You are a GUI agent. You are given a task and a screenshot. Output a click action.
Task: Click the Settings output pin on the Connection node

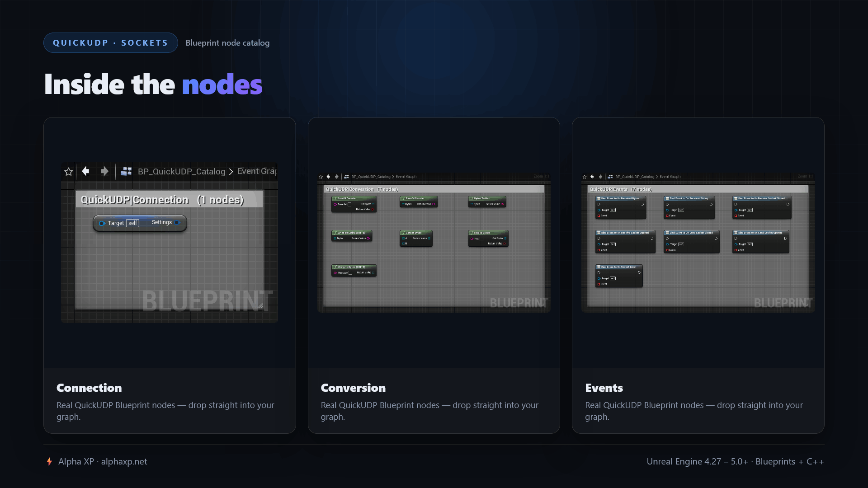click(x=177, y=222)
